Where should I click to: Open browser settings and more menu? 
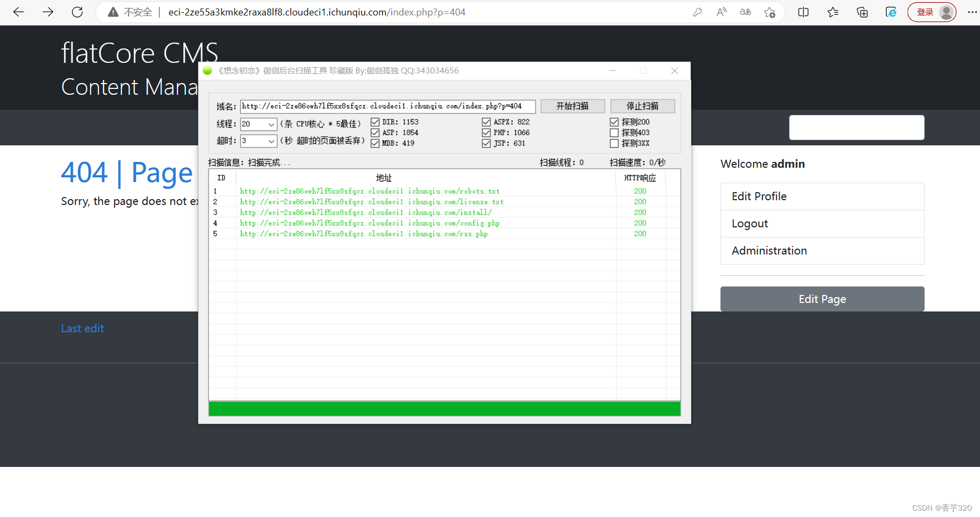[973, 12]
